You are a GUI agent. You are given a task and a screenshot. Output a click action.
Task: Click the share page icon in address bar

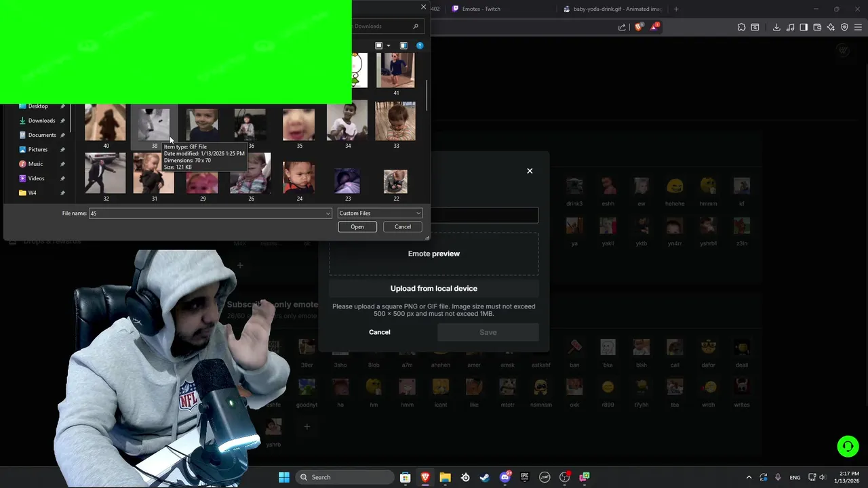(622, 27)
